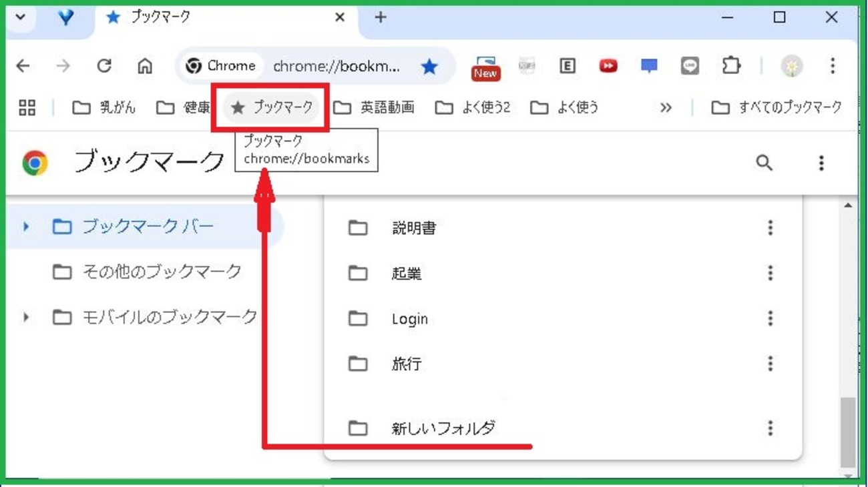Open the apps grid on bookmarks bar
868x487 pixels.
point(27,107)
